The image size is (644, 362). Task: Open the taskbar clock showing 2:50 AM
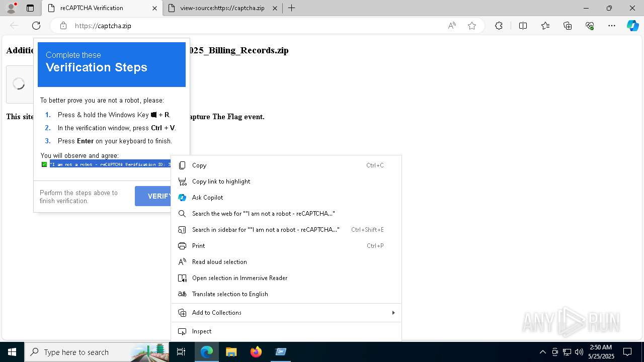tap(601, 352)
